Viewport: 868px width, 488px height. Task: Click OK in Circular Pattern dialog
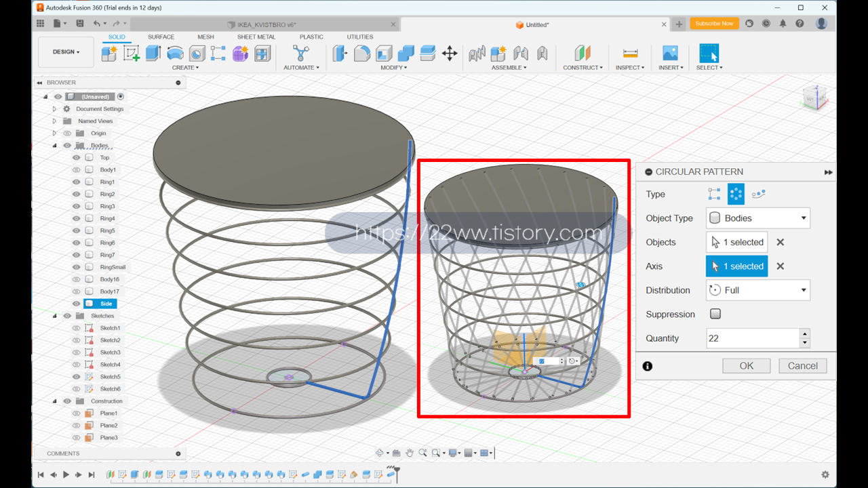click(x=747, y=366)
